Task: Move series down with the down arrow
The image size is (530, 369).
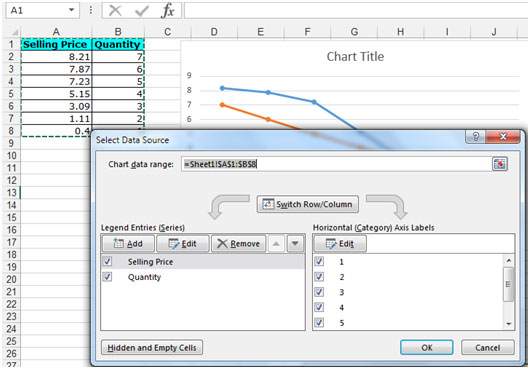Action: pyautogui.click(x=295, y=244)
